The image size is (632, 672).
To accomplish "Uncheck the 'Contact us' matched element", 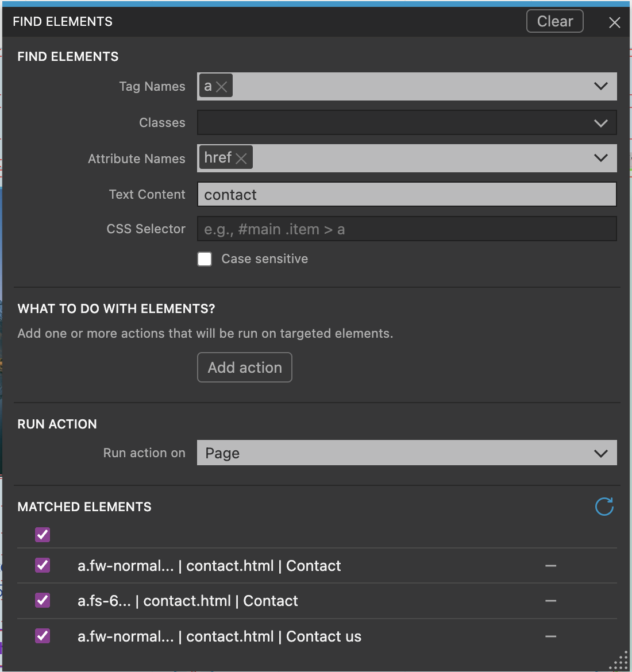I will click(43, 636).
